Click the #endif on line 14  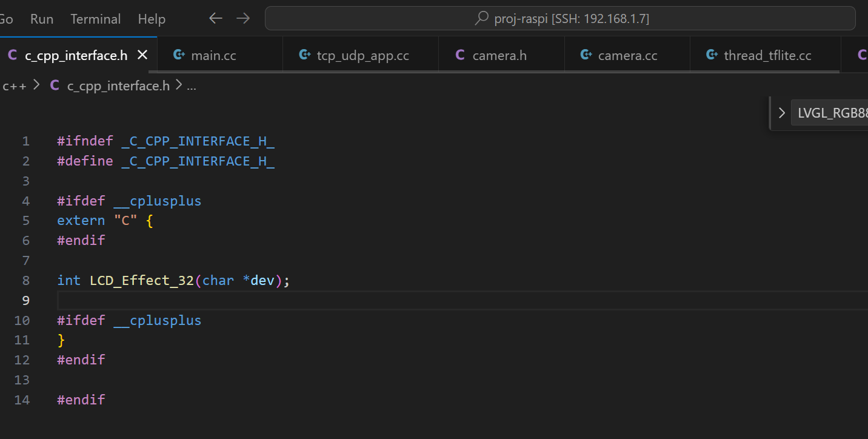pyautogui.click(x=81, y=400)
